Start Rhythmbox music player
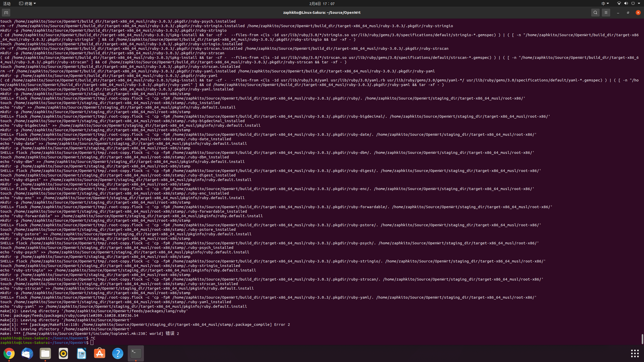644x362 pixels. click(x=63, y=353)
